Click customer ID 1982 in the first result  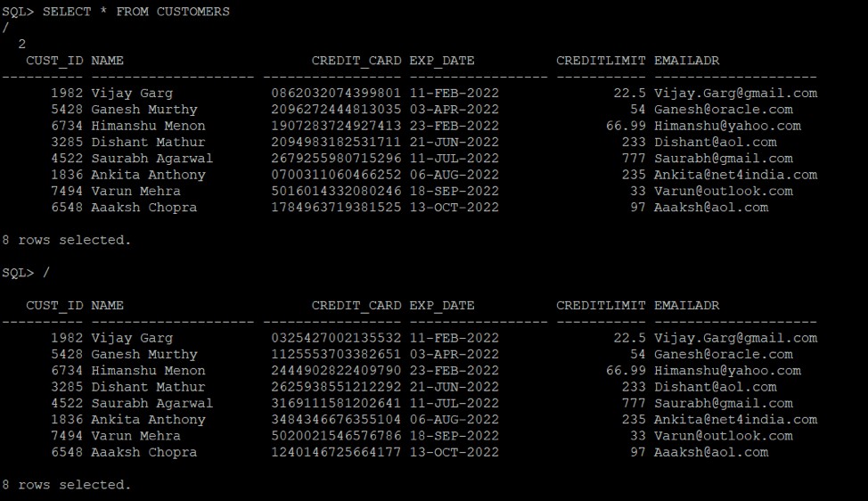[x=67, y=93]
